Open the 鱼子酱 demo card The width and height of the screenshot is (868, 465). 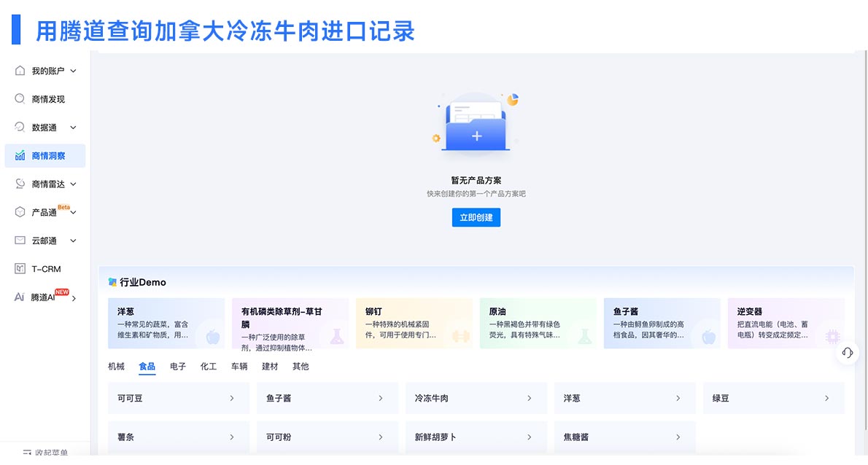tap(662, 324)
